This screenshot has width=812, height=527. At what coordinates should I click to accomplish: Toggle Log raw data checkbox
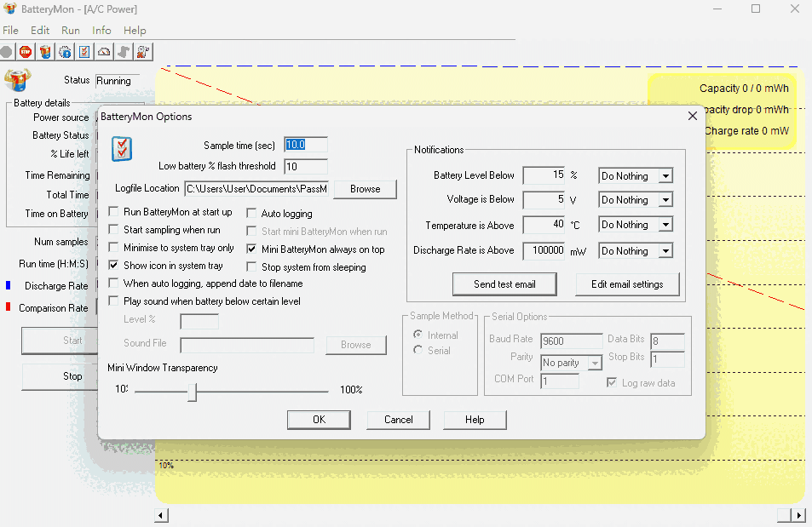click(612, 382)
